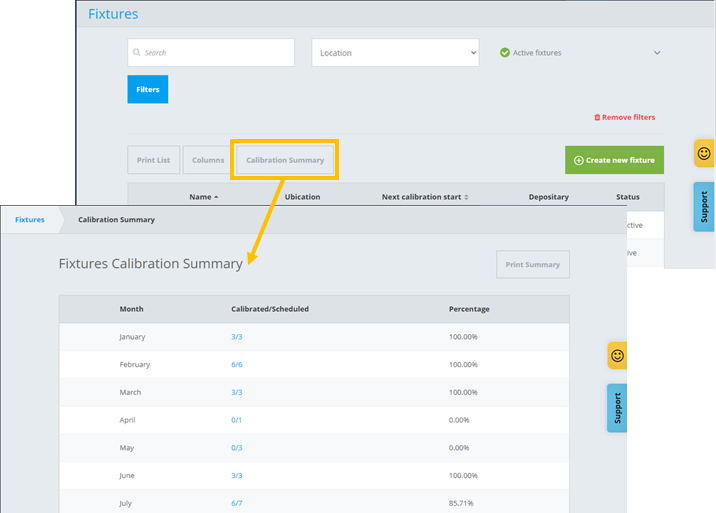Open the Columns button
Image resolution: width=716 pixels, height=513 pixels.
click(x=208, y=160)
